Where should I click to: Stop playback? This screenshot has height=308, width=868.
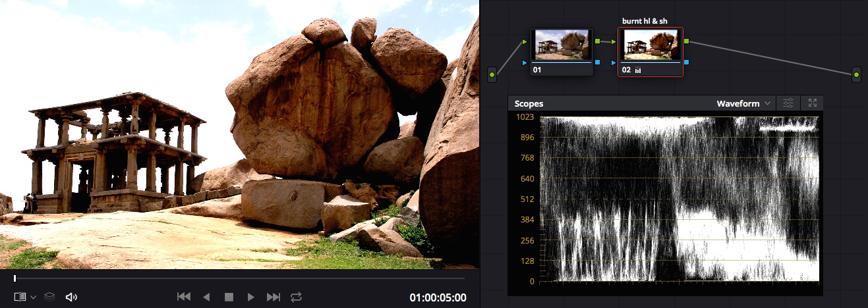[x=229, y=297]
